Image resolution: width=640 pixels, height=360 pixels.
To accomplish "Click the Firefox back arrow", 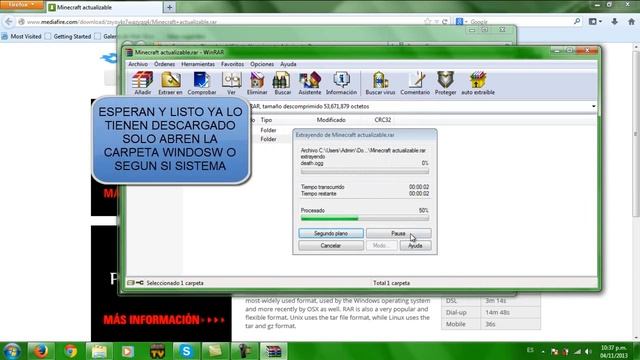I will click(9, 22).
